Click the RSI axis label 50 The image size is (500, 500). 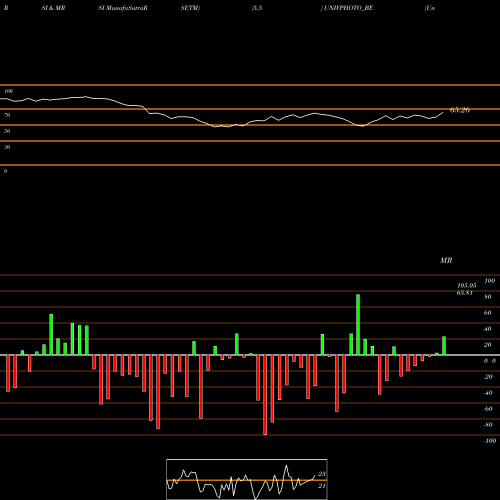point(7,131)
